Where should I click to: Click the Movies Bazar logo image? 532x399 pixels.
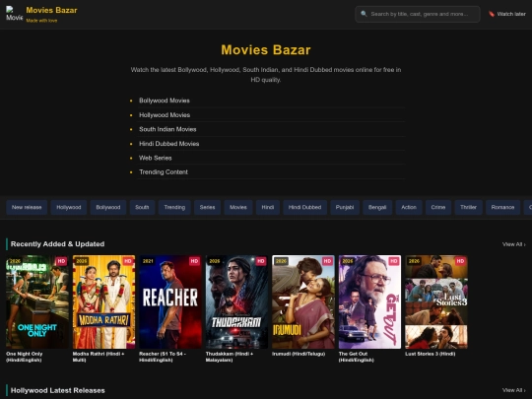pos(14,14)
